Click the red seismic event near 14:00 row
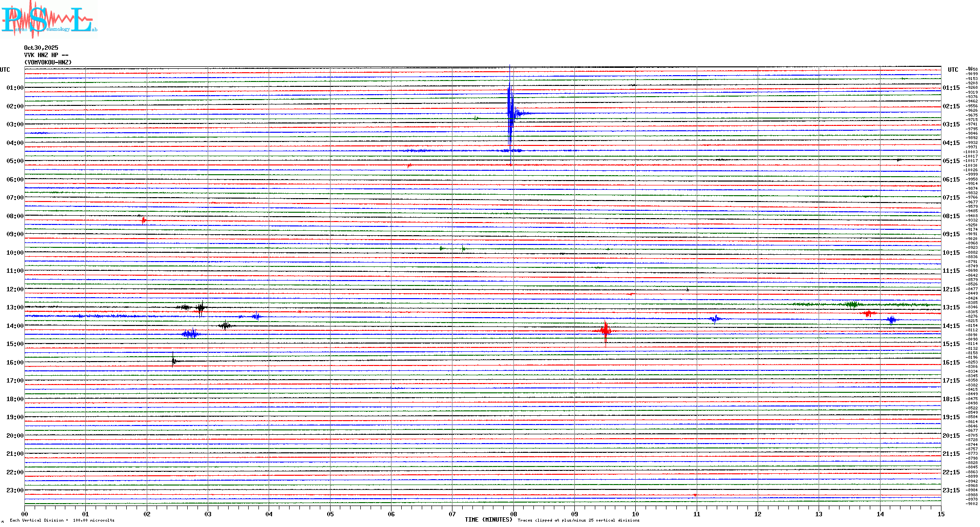 pos(605,331)
